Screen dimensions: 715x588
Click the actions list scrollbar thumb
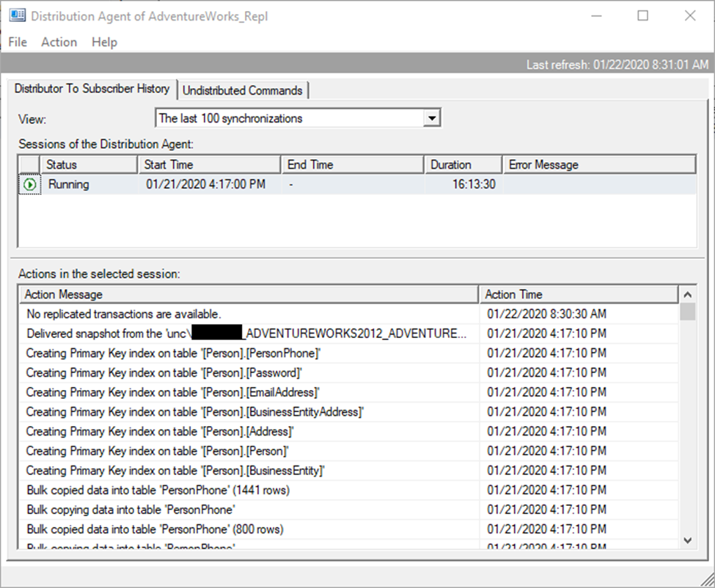coord(688,312)
